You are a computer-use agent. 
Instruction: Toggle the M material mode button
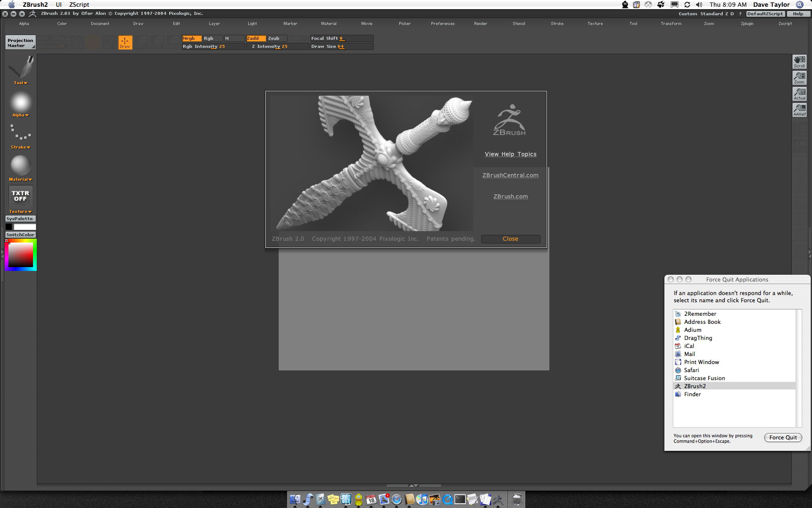pyautogui.click(x=234, y=39)
